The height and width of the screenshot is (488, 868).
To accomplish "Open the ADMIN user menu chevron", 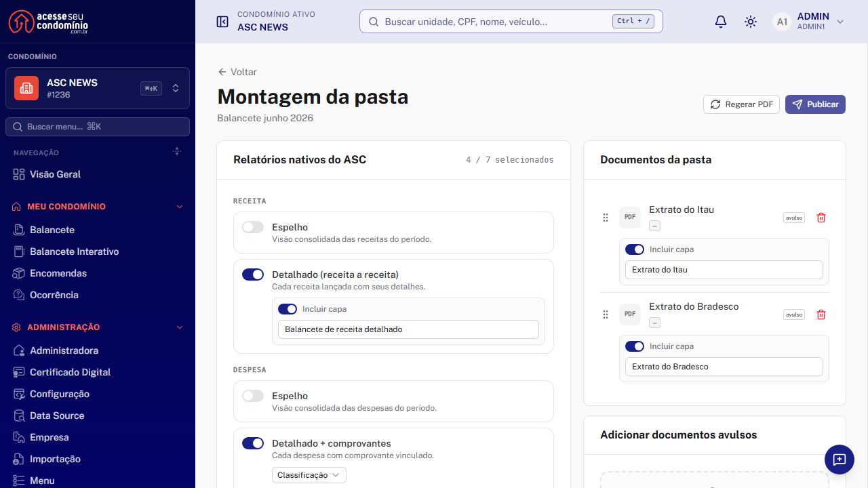I will pos(840,22).
